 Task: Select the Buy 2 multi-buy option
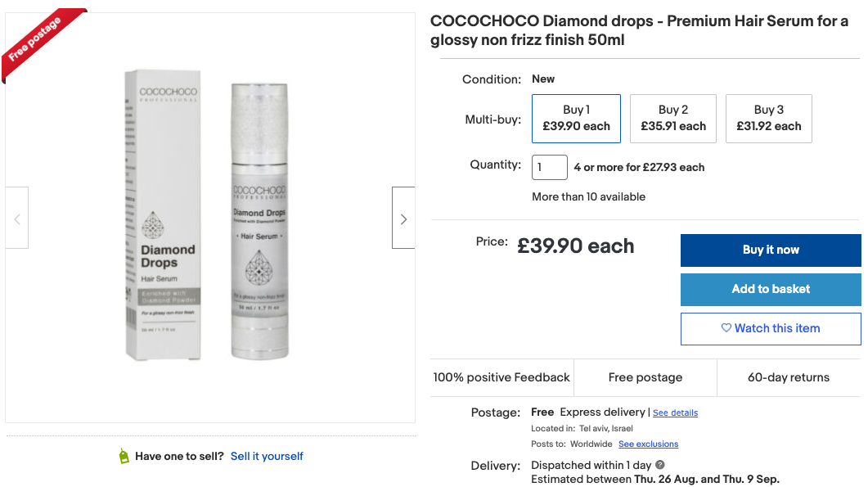[x=672, y=118]
